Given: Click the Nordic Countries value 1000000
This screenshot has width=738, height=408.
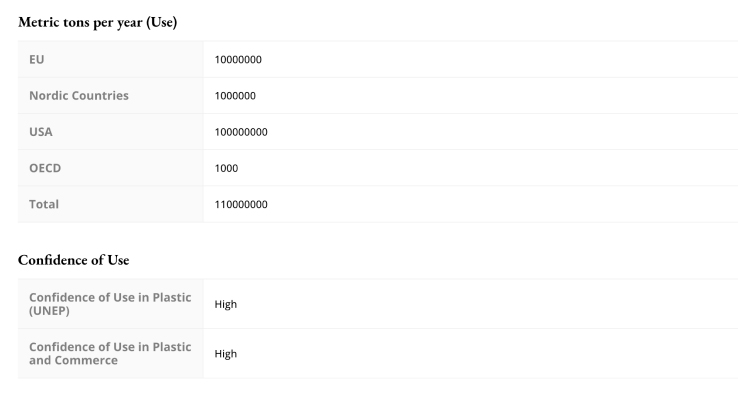Looking at the screenshot, I should point(235,96).
